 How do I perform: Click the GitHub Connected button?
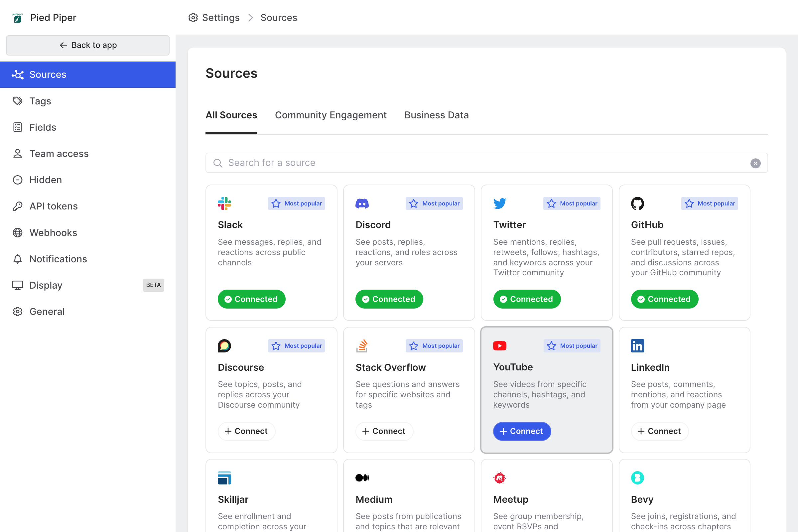(665, 299)
